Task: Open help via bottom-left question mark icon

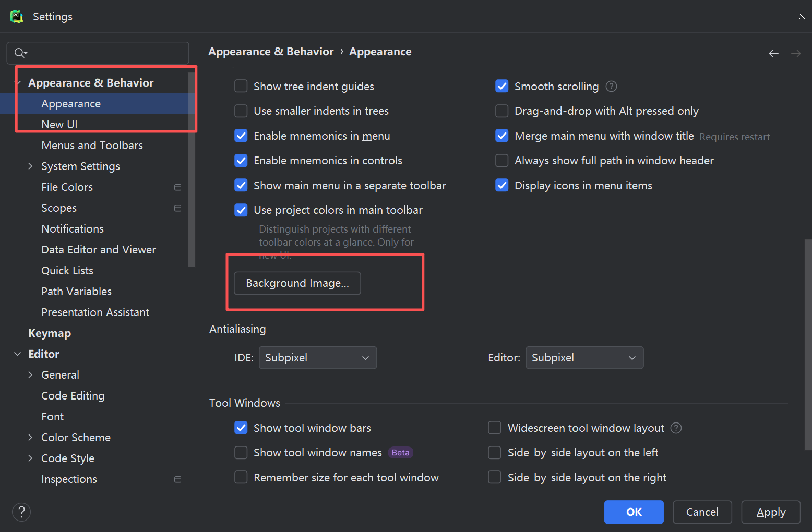Action: click(21, 512)
